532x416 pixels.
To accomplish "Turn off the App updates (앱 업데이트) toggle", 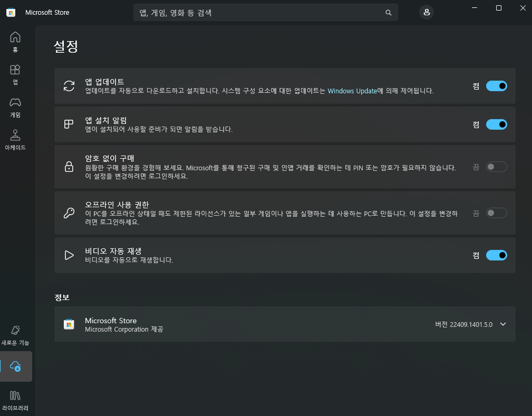I will [496, 86].
